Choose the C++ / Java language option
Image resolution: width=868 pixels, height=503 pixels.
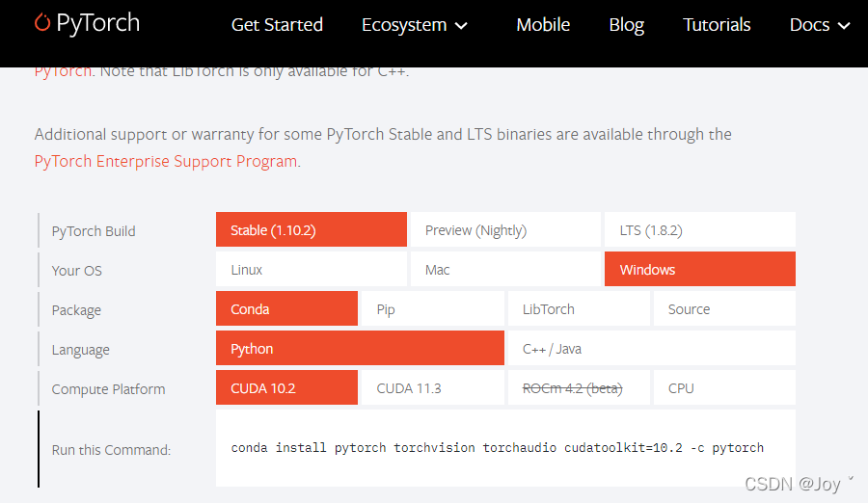tap(652, 348)
